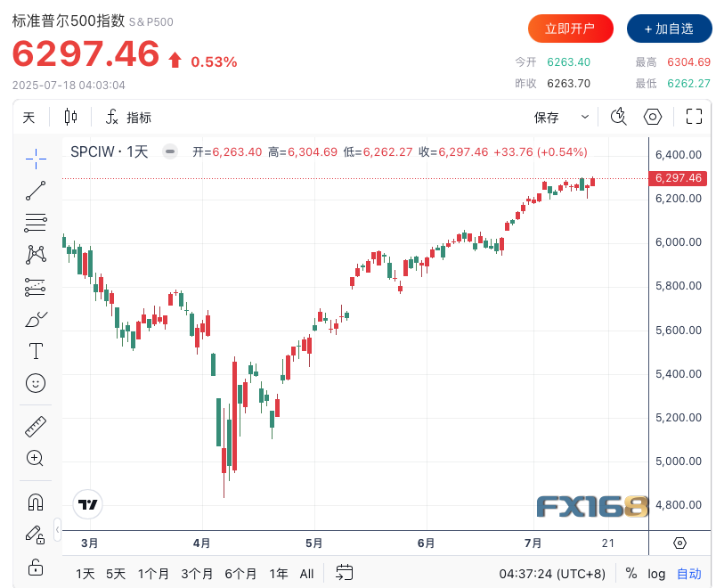Viewport: 716px width, 588px height.
Task: Open the Fibonacci retracement tool
Action: [x=36, y=223]
